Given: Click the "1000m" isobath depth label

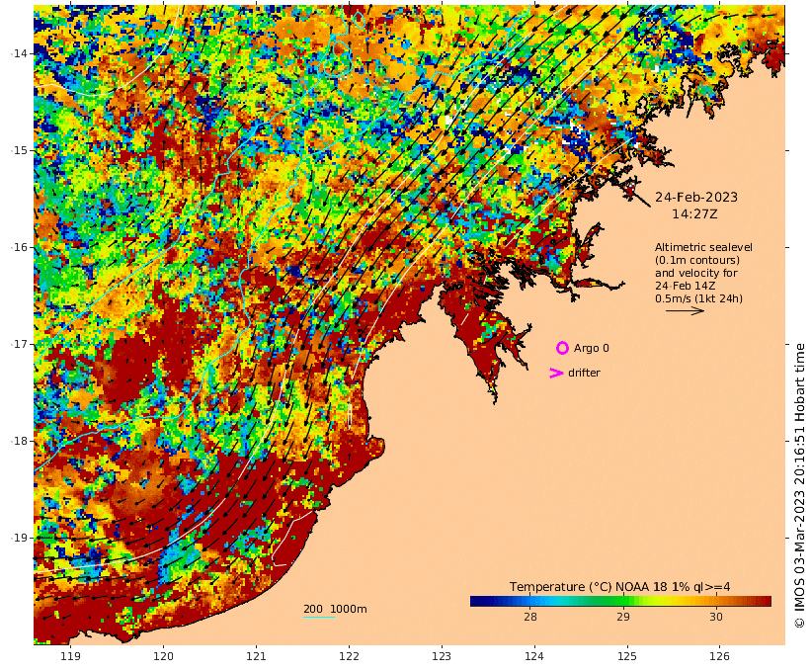Looking at the screenshot, I should tap(349, 609).
